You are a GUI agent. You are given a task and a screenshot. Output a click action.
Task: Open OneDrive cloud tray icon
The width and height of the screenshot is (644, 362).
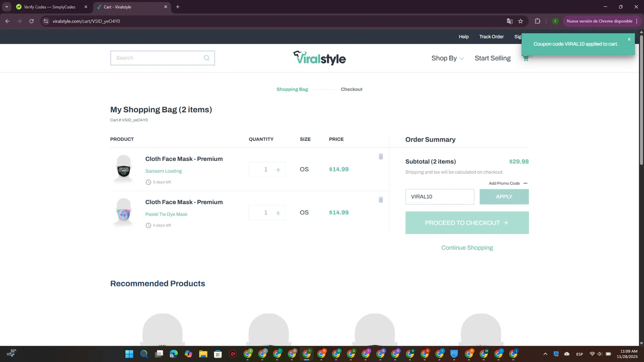[x=567, y=354]
